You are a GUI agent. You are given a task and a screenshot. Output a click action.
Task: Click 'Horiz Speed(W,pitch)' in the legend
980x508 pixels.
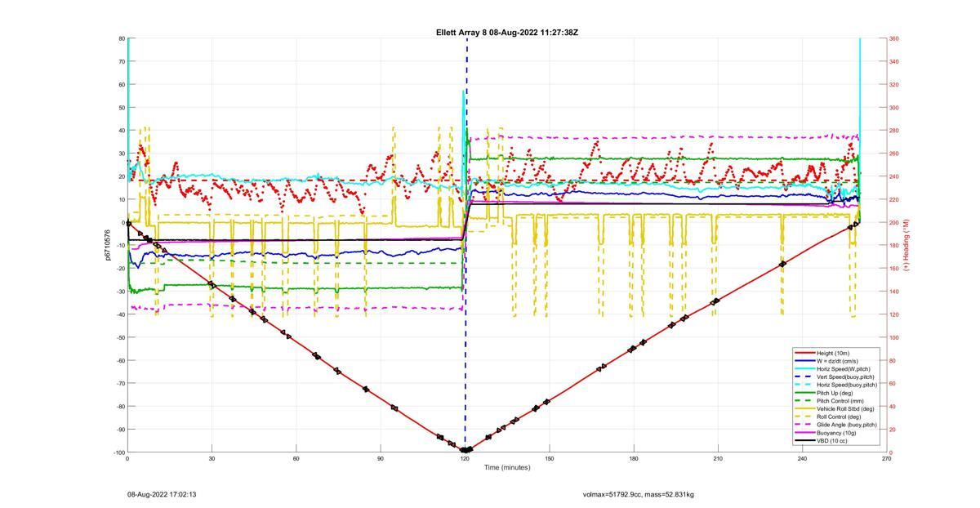[843, 369]
